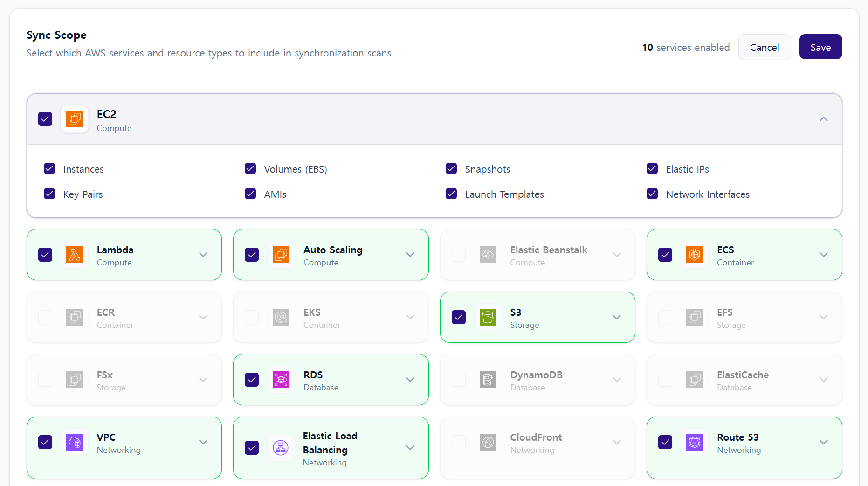The width and height of the screenshot is (868, 486).
Task: Expand the Lambda card chevron
Action: [203, 255]
